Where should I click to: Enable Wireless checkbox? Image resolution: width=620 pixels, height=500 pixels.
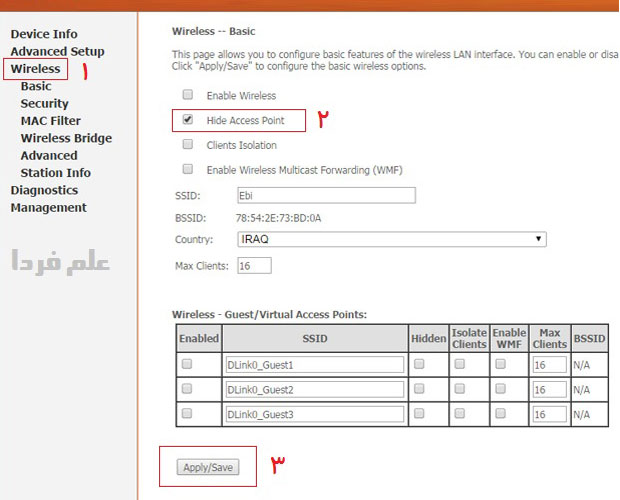(187, 95)
